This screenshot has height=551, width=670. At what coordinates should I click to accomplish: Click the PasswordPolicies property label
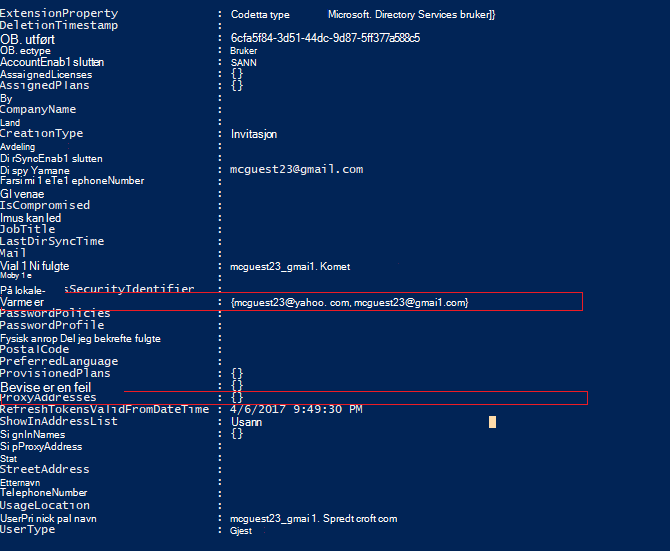[55, 313]
